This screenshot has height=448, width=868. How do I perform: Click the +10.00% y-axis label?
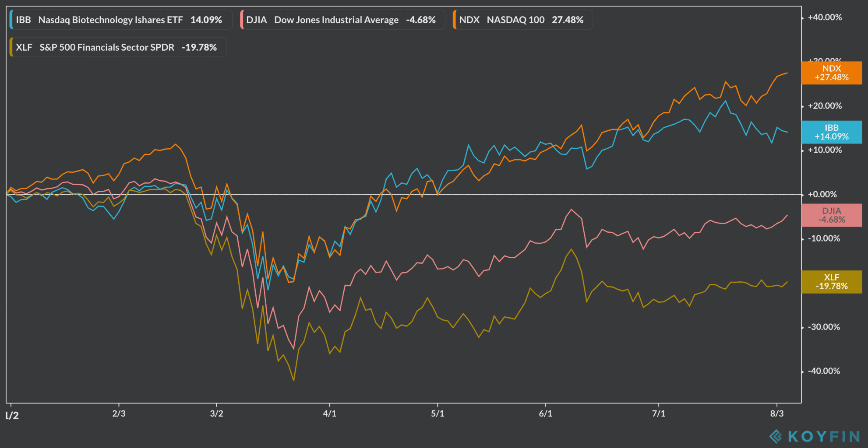(x=825, y=150)
